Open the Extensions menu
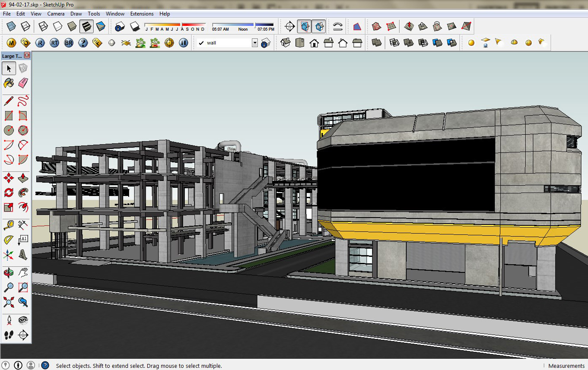 coord(142,14)
